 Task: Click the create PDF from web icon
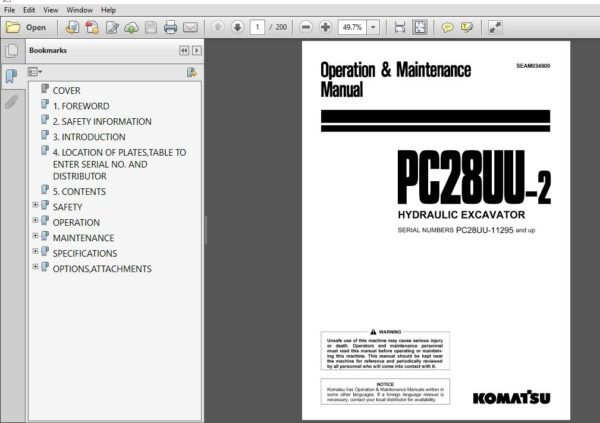(72, 28)
